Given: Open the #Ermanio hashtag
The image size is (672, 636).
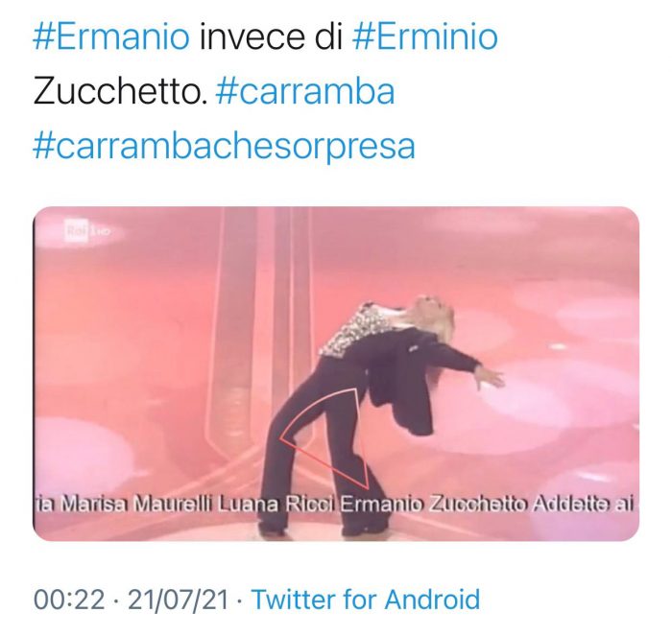Looking at the screenshot, I should click(111, 36).
